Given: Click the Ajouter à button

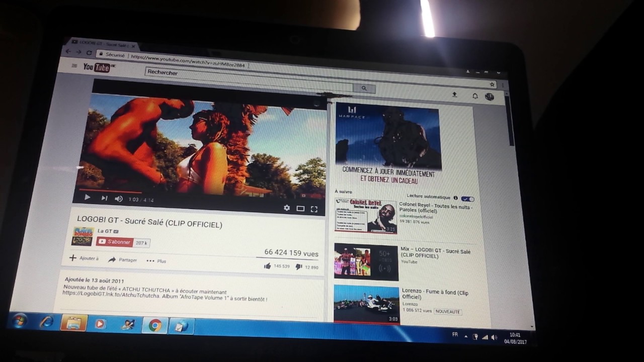Looking at the screenshot, I should click(x=84, y=258).
